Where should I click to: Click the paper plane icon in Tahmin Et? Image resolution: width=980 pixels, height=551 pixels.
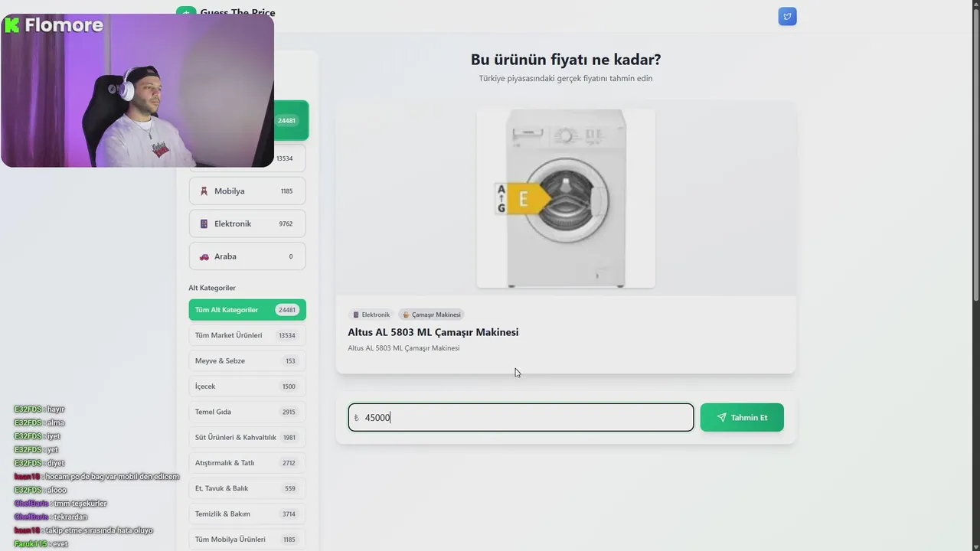tap(721, 417)
